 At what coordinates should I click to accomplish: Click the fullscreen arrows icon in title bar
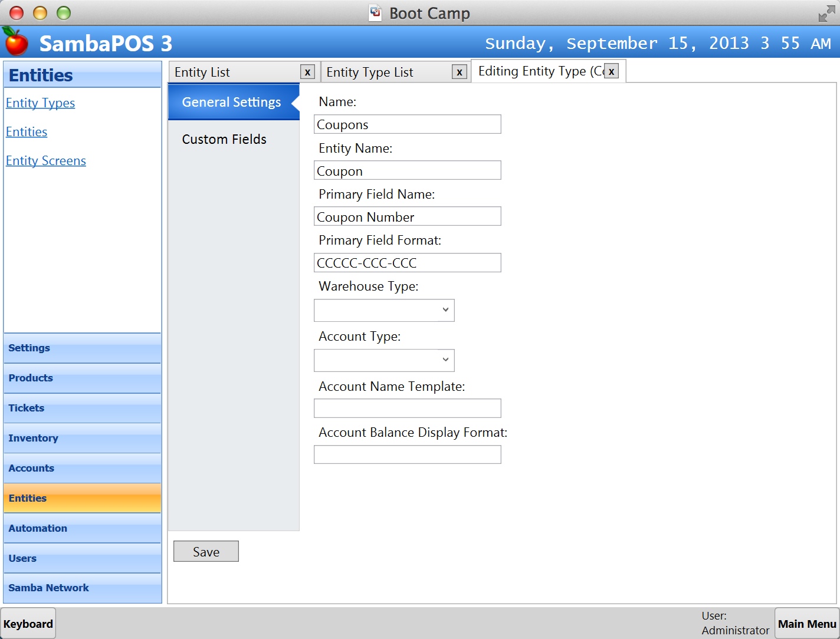pyautogui.click(x=826, y=14)
